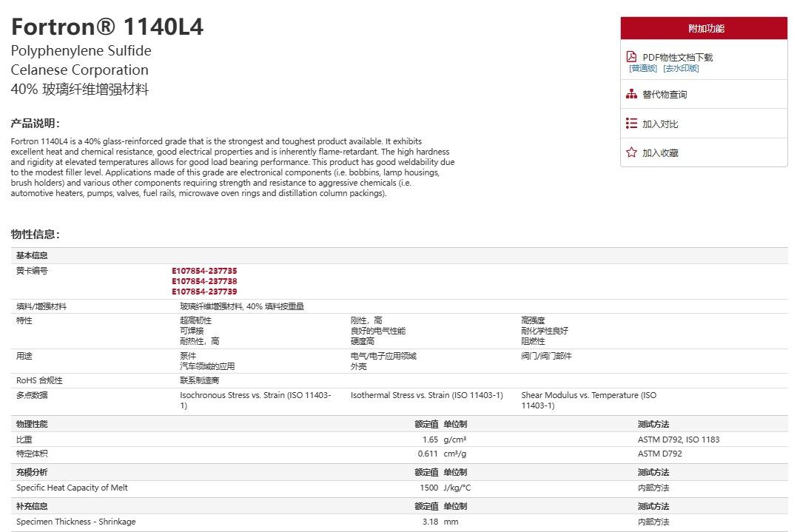Viewport: 797px width, 532px height.
Task: Click the substitute query hierarchy icon
Action: point(631,94)
